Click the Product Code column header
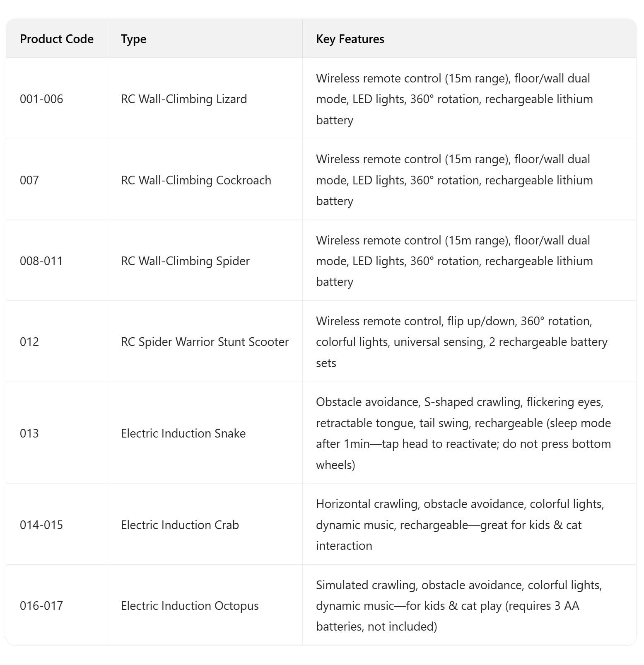This screenshot has height=665, width=644. pos(57,39)
